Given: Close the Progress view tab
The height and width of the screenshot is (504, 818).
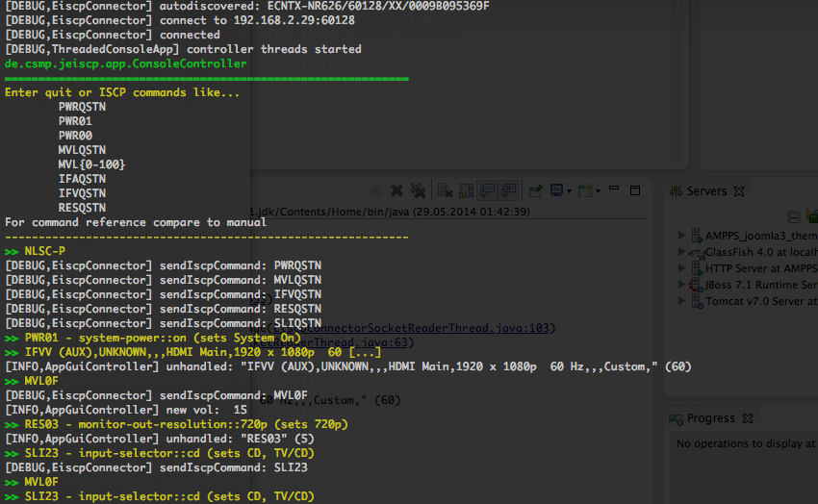Looking at the screenshot, I should pyautogui.click(x=748, y=418).
